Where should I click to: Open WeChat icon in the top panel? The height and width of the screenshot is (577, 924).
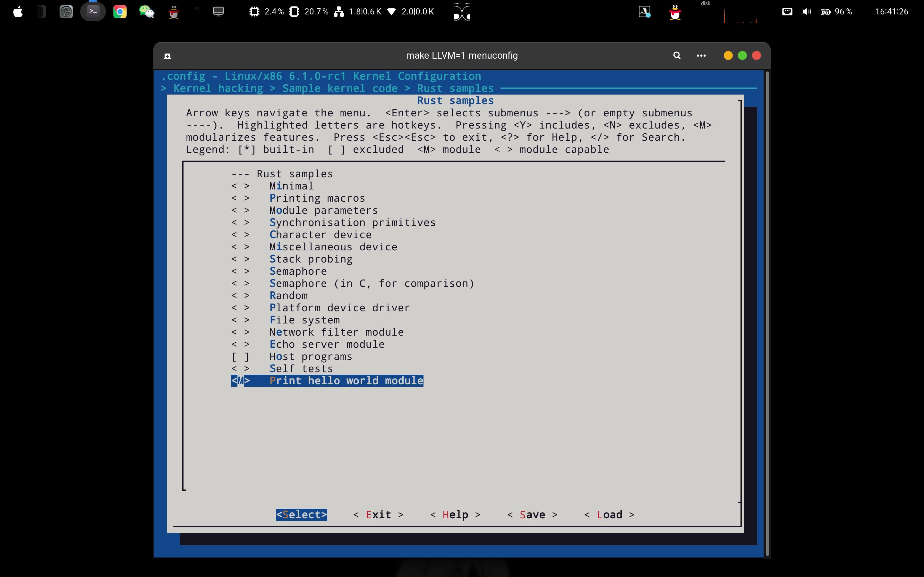146,12
